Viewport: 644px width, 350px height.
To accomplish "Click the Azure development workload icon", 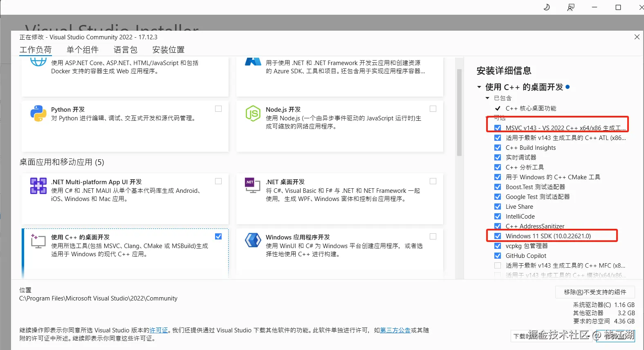I will pos(253,61).
